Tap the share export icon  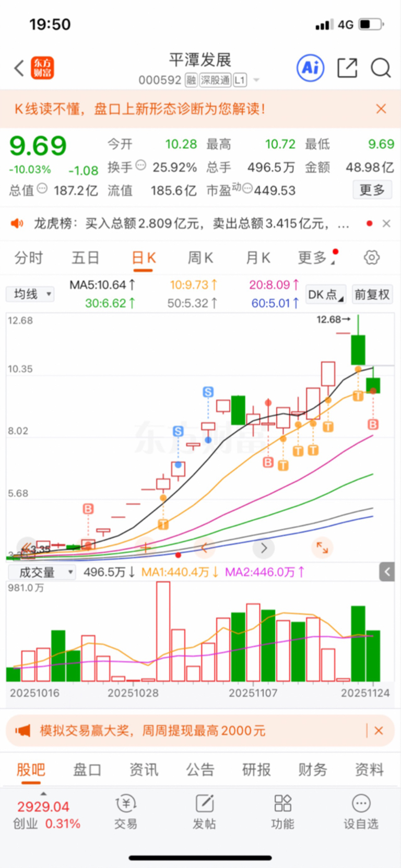(x=347, y=68)
